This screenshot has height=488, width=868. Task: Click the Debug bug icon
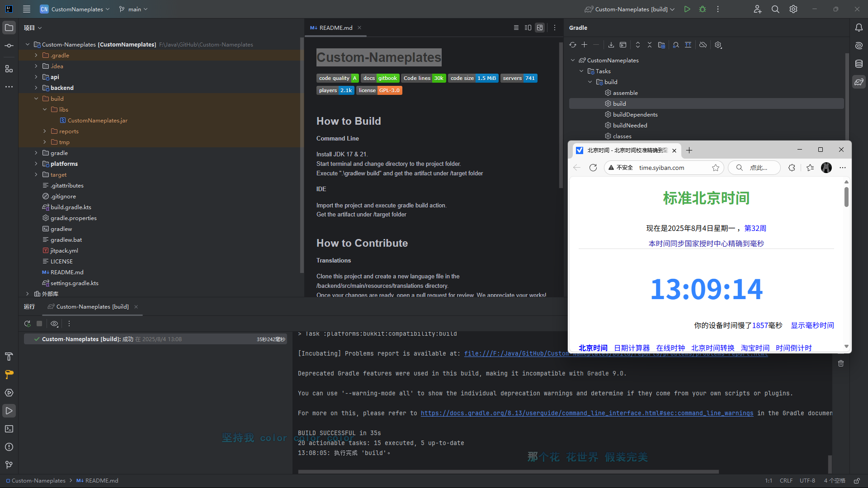point(703,9)
